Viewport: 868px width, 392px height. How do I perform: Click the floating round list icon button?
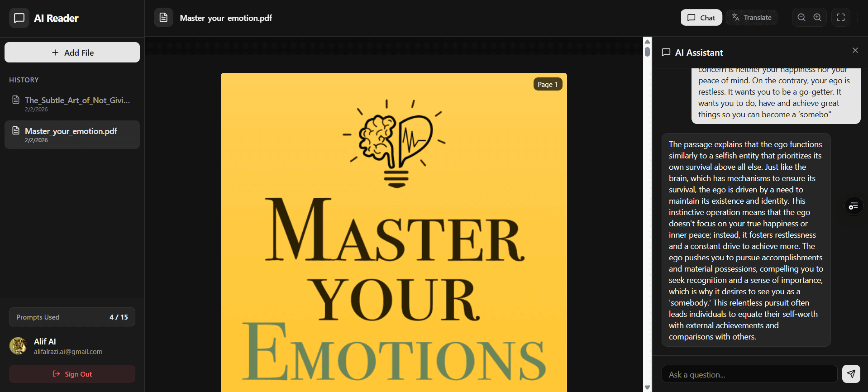pos(854,206)
